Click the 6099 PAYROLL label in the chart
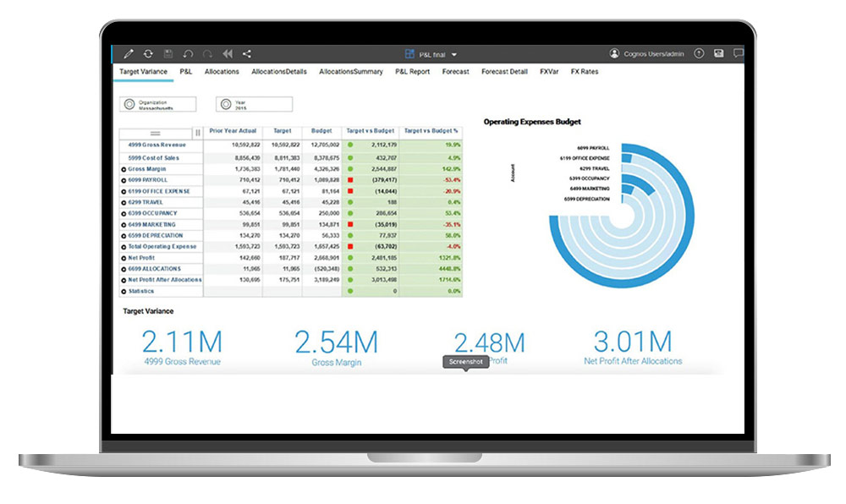The height and width of the screenshot is (504, 846). click(593, 148)
